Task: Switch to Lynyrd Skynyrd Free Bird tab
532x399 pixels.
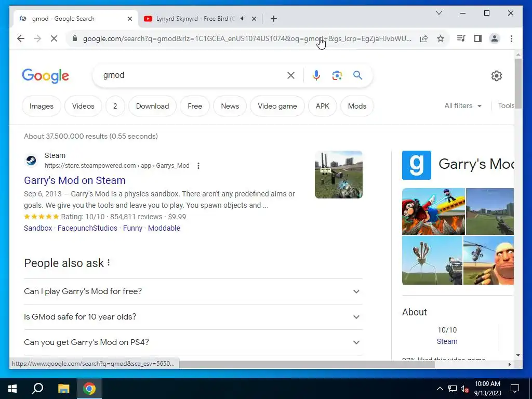Action: 200,19
